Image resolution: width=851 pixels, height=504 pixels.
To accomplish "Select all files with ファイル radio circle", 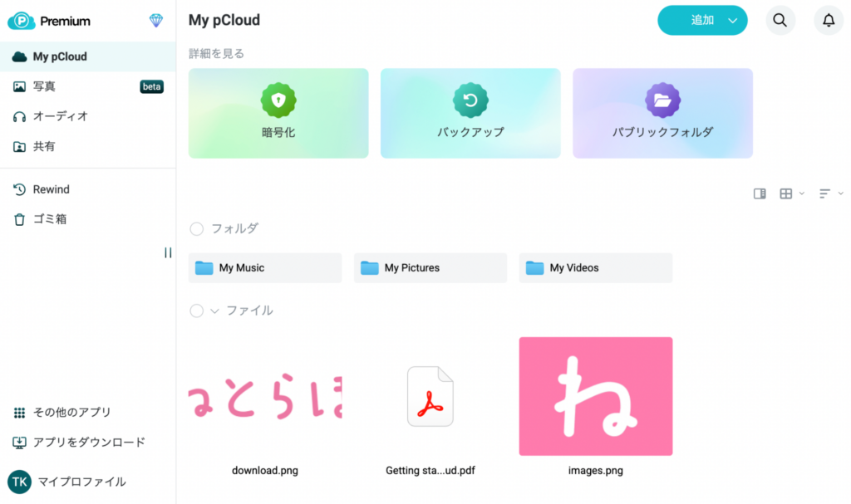I will pyautogui.click(x=197, y=311).
